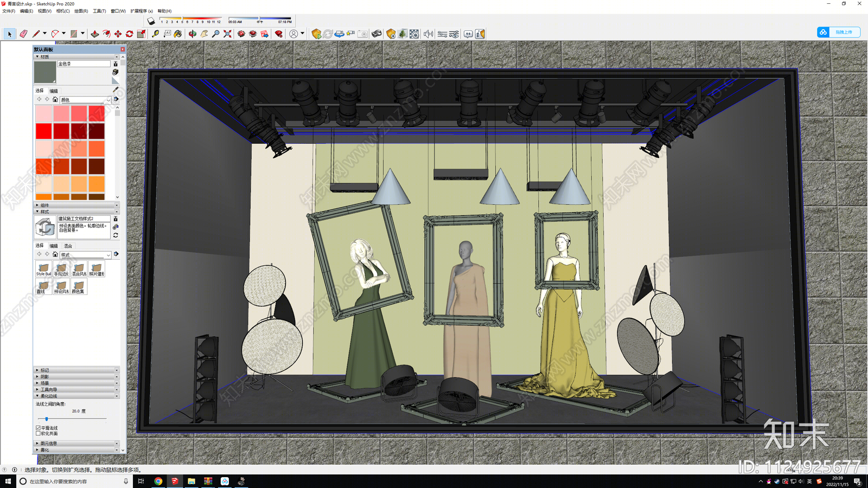Toggle the 平滑法线 checkbox
Viewport: 868px width, 488px height.
tap(38, 428)
